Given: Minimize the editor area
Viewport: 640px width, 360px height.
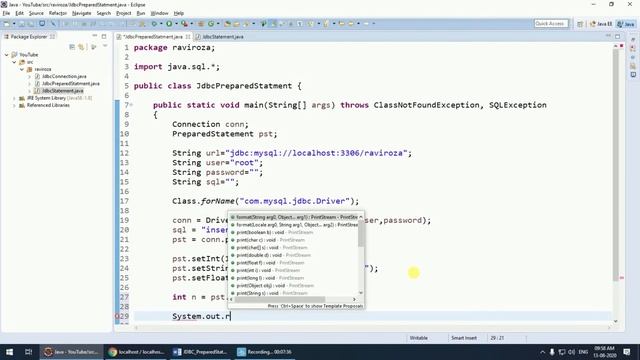Looking at the screenshot, I should tap(608, 36).
